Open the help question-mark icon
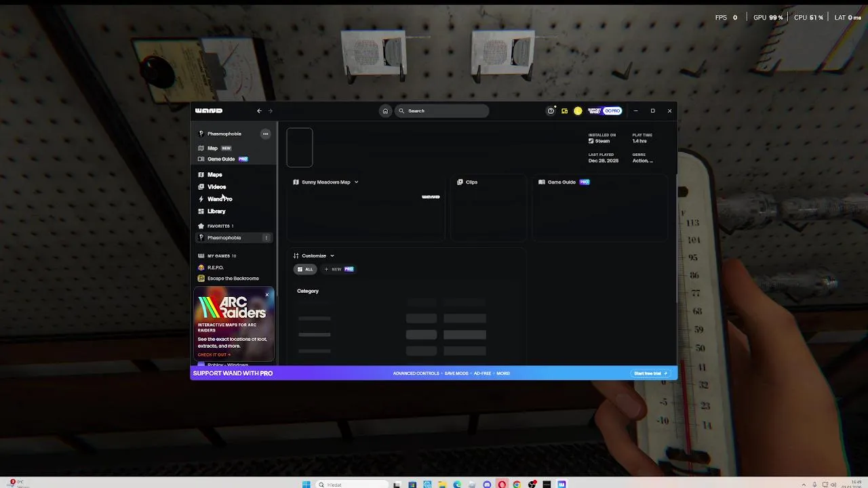 (551, 111)
